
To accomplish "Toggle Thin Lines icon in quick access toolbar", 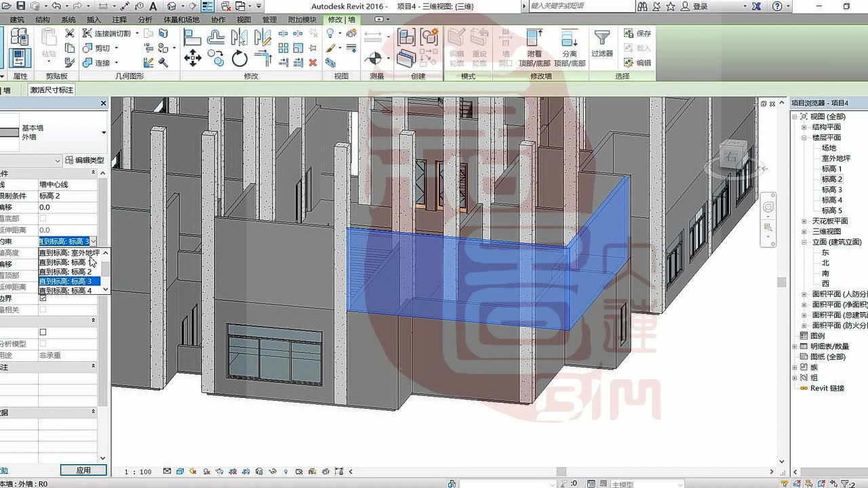I will 208,6.
